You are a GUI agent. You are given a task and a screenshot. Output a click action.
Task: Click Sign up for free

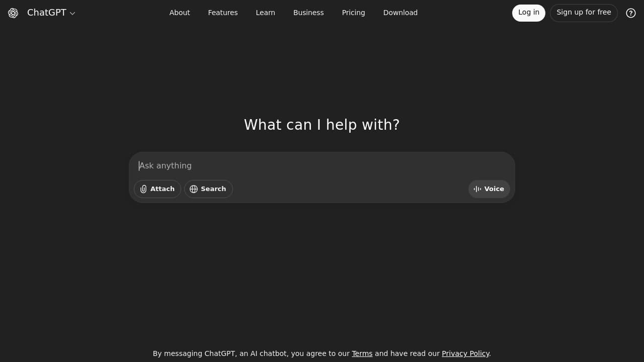click(x=584, y=12)
